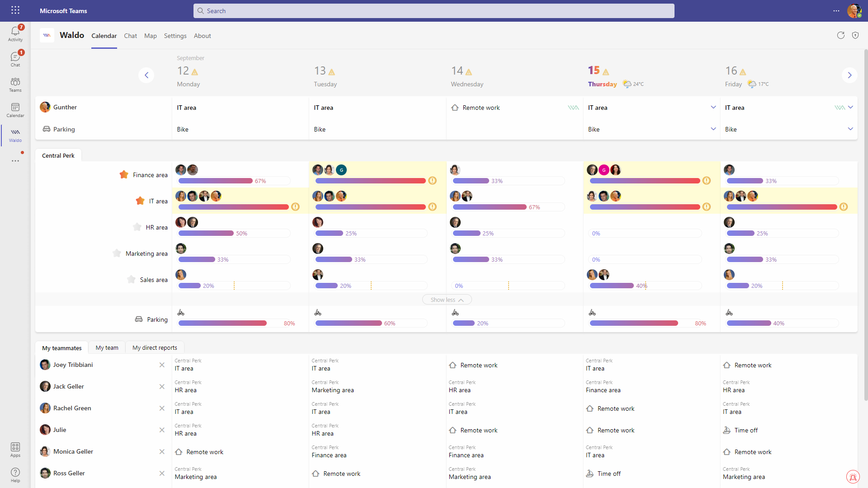Image resolution: width=868 pixels, height=488 pixels.
Task: Open Apps from the sidebar
Action: (15, 450)
